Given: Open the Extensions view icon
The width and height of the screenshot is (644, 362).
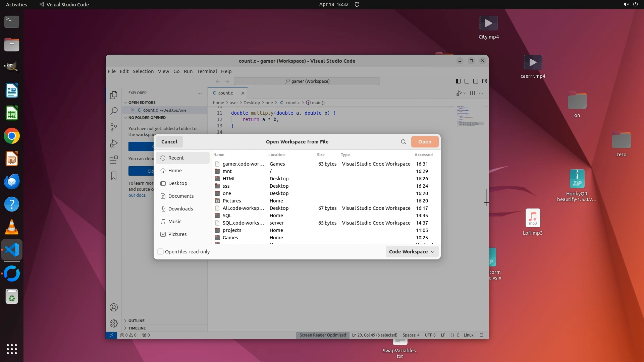Looking at the screenshot, I should [114, 160].
